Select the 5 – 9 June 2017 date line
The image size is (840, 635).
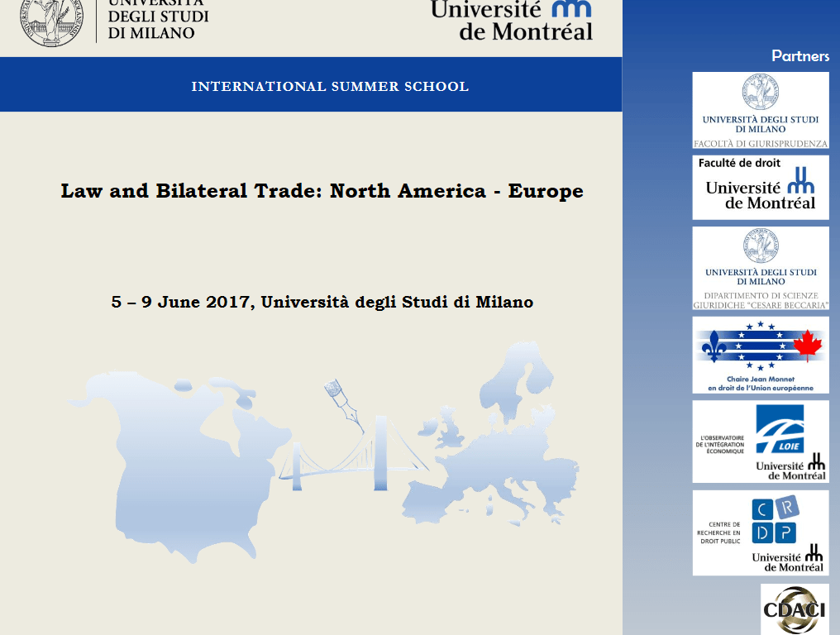click(x=322, y=302)
